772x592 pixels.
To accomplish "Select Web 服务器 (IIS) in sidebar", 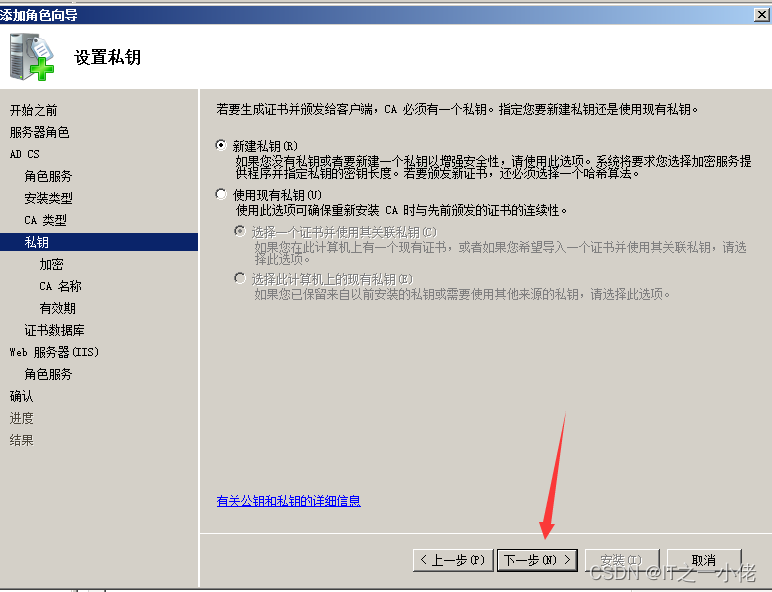I will [x=54, y=352].
